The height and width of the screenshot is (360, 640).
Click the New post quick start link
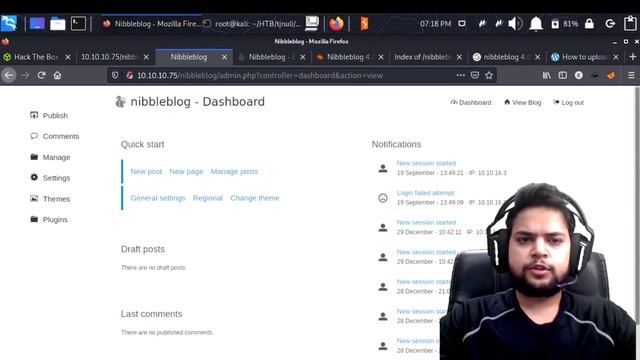(x=146, y=171)
